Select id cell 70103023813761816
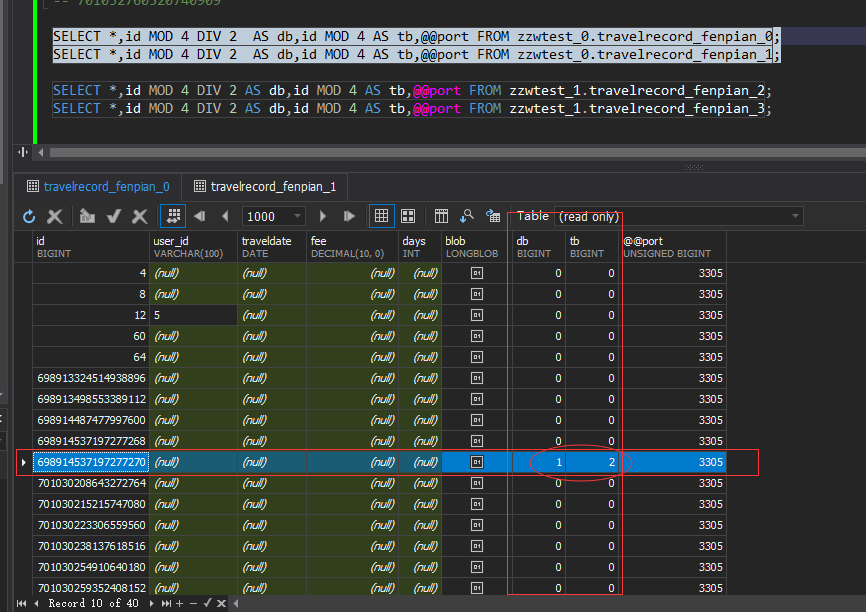866x612 pixels. pyautogui.click(x=91, y=546)
